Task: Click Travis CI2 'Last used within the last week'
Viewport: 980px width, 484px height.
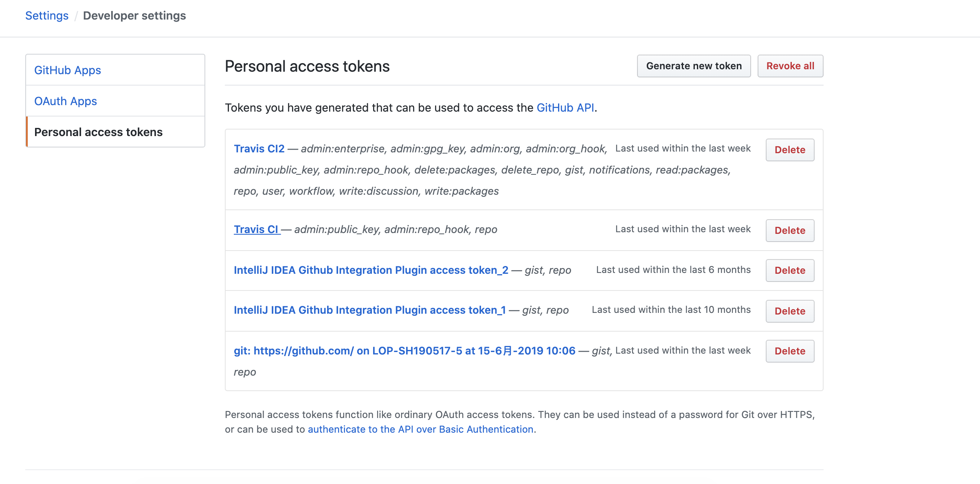Action: coord(683,148)
